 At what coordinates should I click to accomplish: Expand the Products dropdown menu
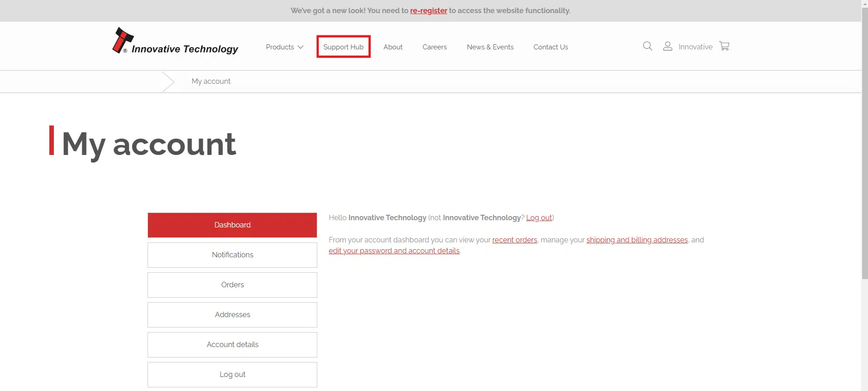coord(284,47)
